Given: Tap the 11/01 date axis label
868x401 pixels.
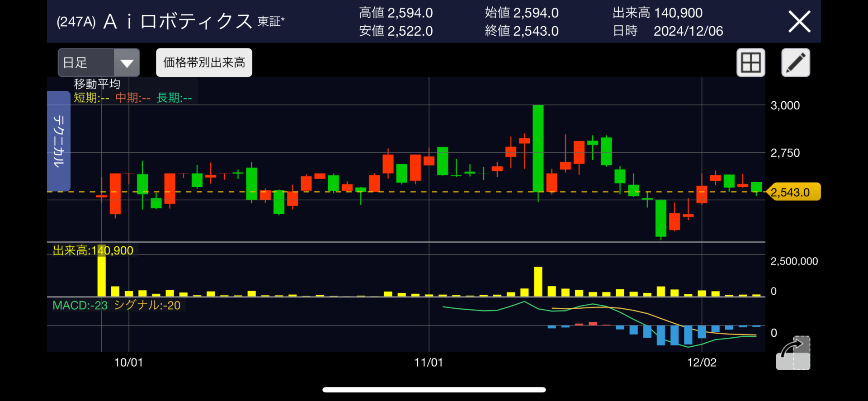Looking at the screenshot, I should tap(429, 363).
